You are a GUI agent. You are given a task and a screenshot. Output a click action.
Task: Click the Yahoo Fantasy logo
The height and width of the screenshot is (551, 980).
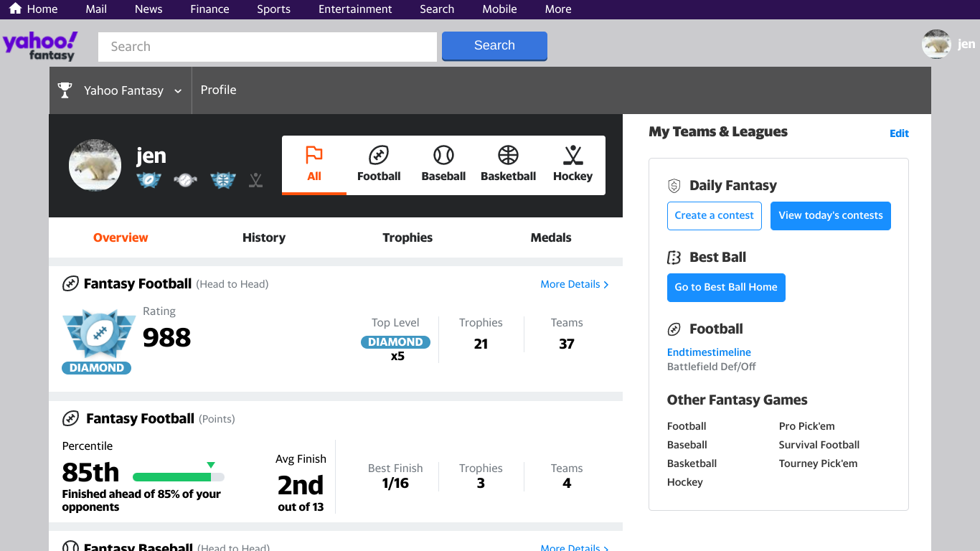[40, 46]
